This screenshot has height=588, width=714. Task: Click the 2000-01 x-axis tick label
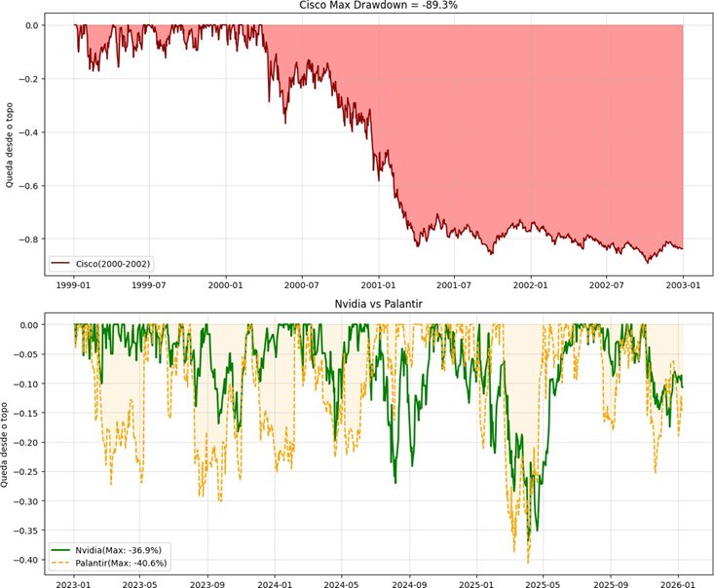point(226,287)
